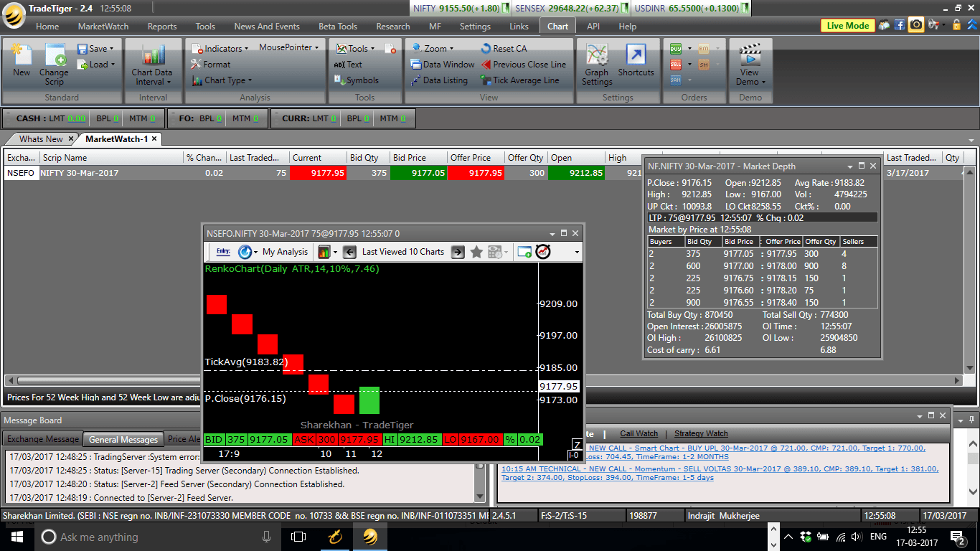Select the Text tool
This screenshot has height=551, width=980.
[x=349, y=65]
